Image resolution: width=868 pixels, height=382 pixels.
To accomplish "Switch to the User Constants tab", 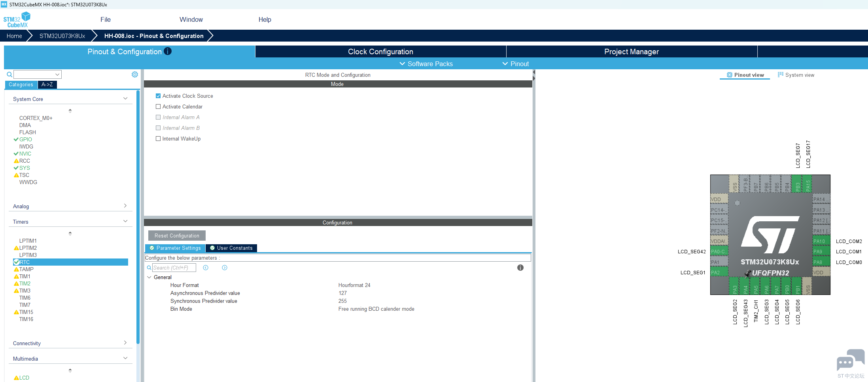I will pyautogui.click(x=231, y=248).
